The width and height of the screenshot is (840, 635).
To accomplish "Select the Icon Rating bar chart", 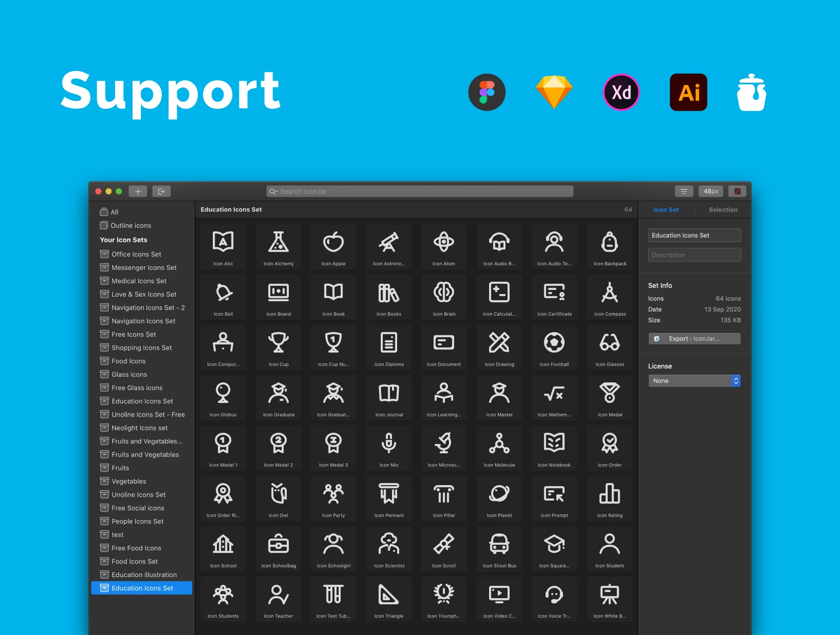I will click(x=610, y=499).
